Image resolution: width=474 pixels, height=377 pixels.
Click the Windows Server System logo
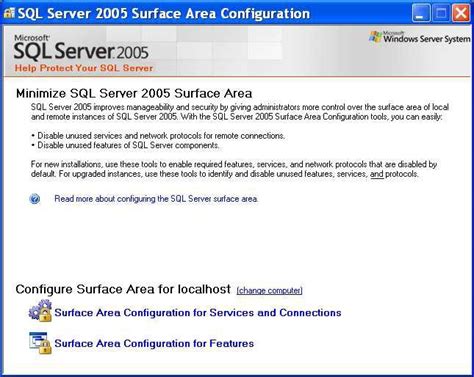click(x=420, y=37)
